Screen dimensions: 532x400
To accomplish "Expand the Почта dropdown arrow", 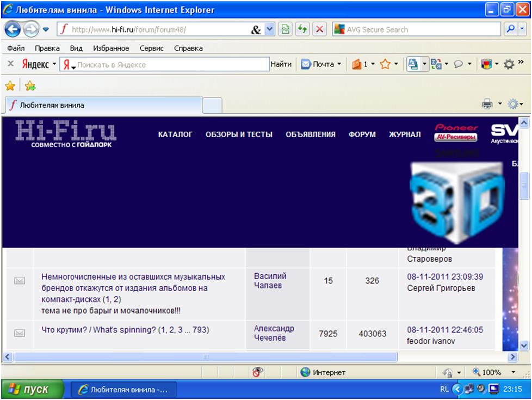I will pos(339,64).
